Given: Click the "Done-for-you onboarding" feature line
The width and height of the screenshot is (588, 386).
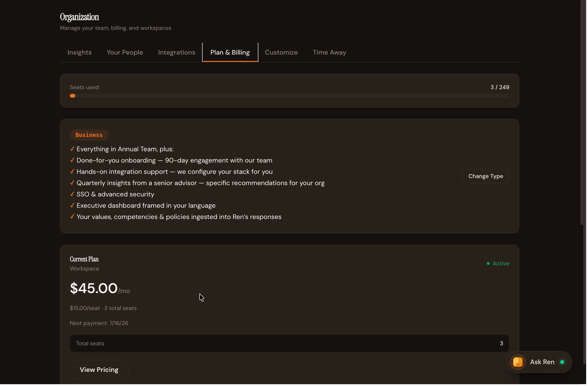Looking at the screenshot, I should (175, 161).
